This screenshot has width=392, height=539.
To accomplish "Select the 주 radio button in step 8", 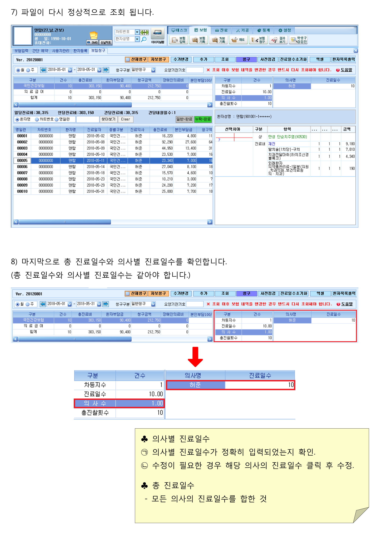I will [x=28, y=304].
